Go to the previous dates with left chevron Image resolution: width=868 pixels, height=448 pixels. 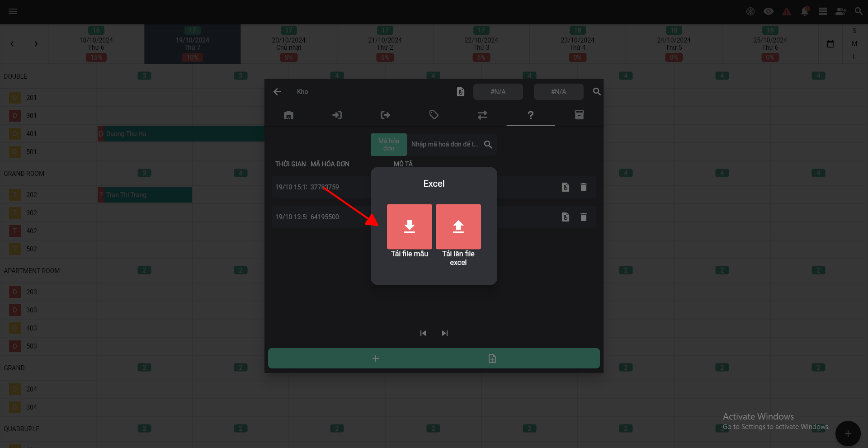[12, 44]
